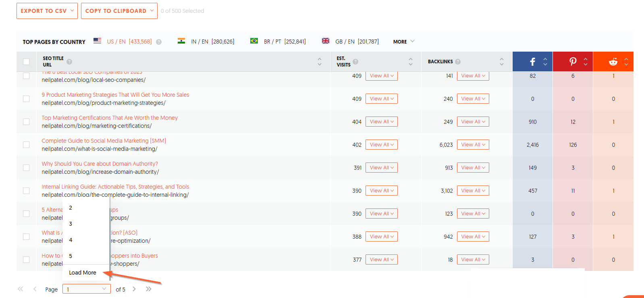Click the US flag icon

coord(97,41)
